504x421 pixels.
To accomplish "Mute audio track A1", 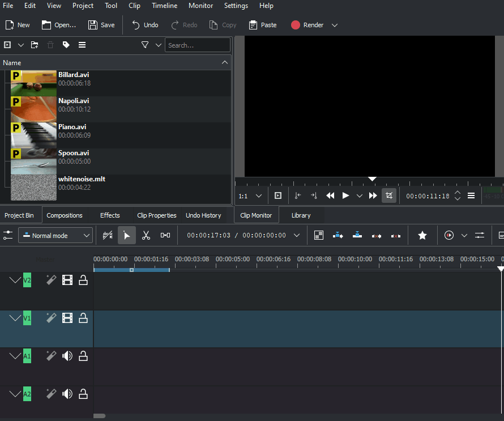I will pos(67,356).
